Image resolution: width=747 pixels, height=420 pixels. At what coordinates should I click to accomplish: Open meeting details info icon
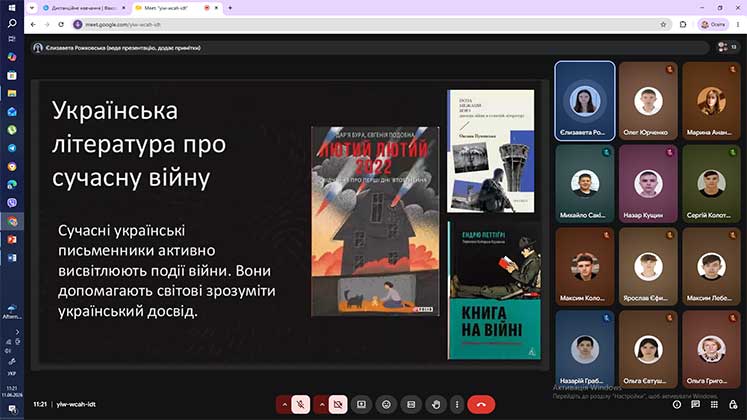click(677, 404)
